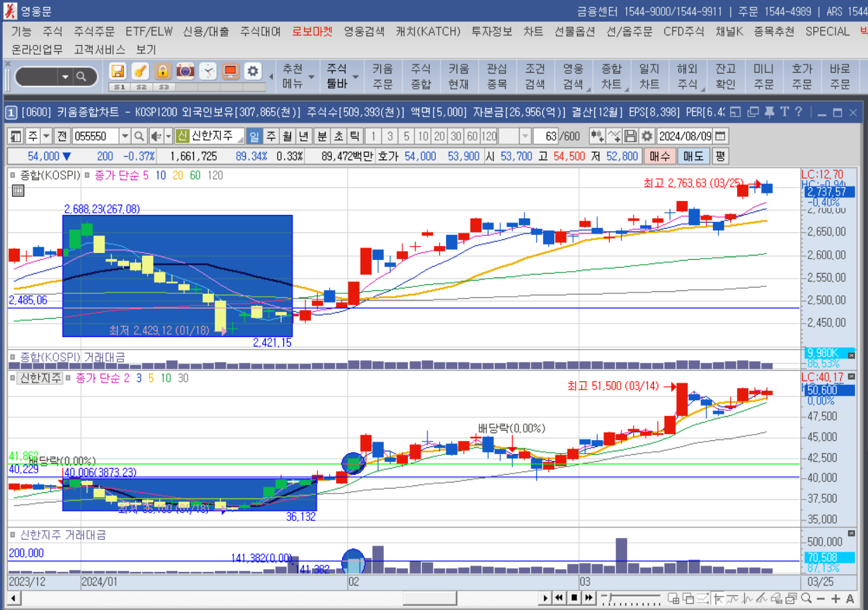Screen dimensions: 868x610
Task: Collapse toolbar with the left arrow before 추천메뉴
Action: [269, 76]
